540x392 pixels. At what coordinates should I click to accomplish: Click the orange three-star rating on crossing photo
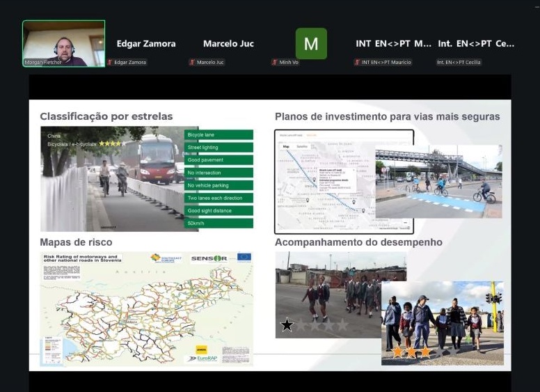[x=411, y=352]
